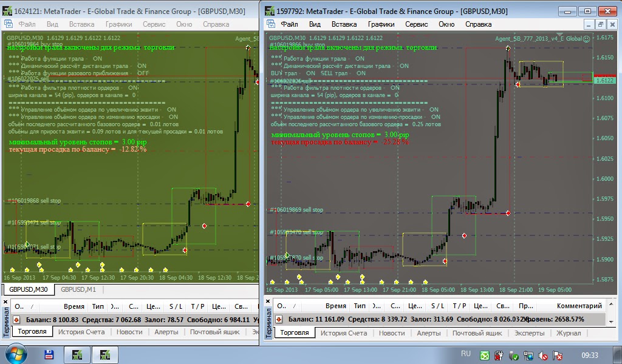Click chart document icon beside Файл in right window
Screen dimensions: 622x364
pos(271,24)
